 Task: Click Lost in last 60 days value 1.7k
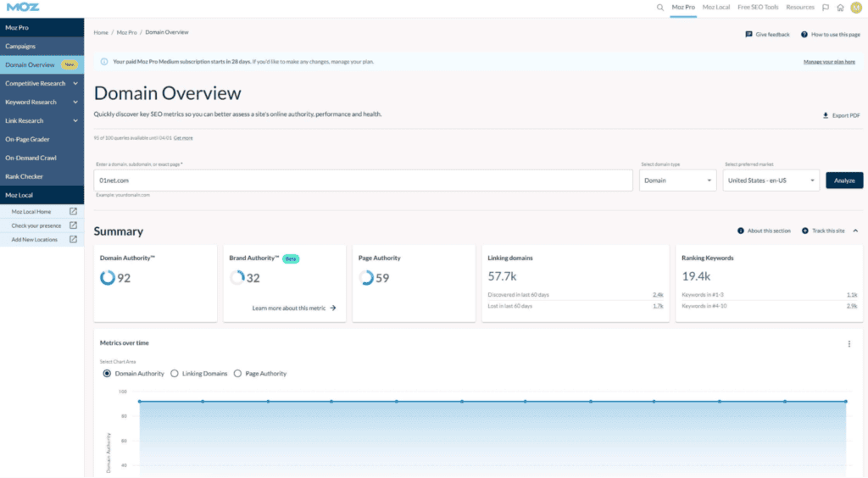tap(658, 306)
